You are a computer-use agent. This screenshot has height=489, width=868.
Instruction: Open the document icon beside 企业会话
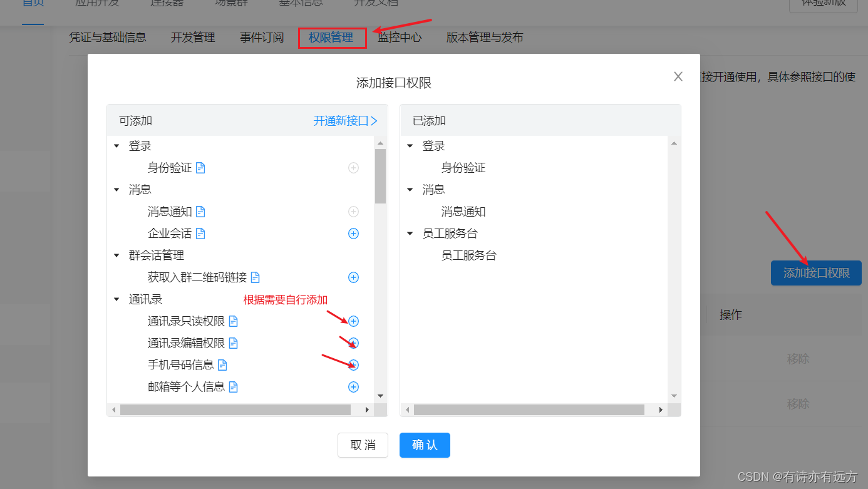[x=200, y=234]
